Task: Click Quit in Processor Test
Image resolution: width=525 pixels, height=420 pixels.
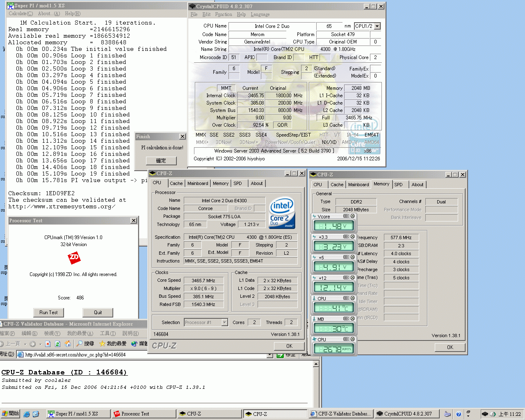Action: click(98, 313)
